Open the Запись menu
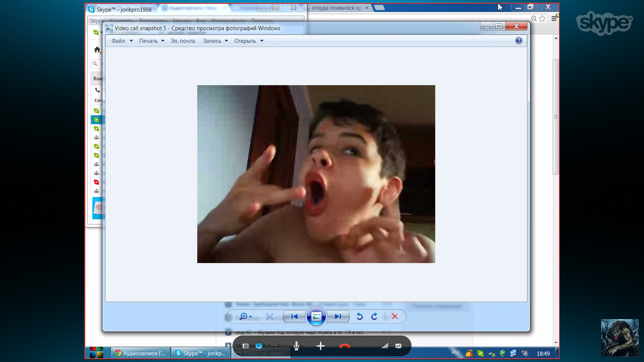This screenshot has height=362, width=644. [x=212, y=41]
